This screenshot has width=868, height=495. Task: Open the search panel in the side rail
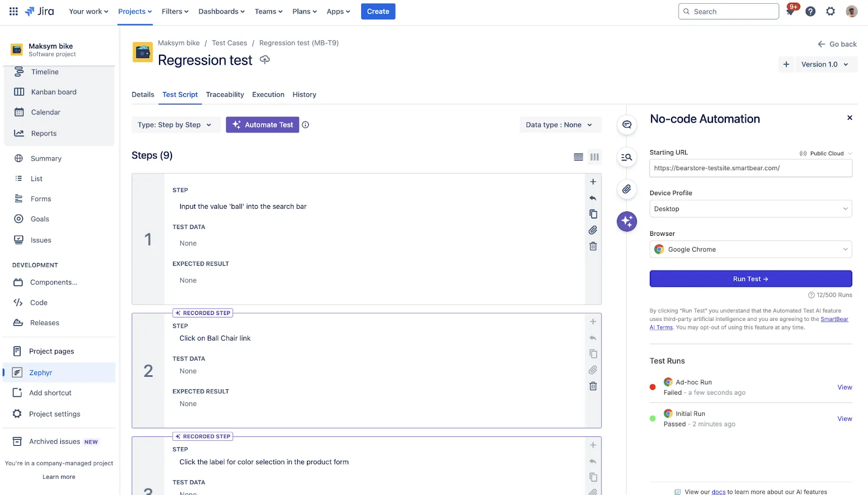pos(627,157)
